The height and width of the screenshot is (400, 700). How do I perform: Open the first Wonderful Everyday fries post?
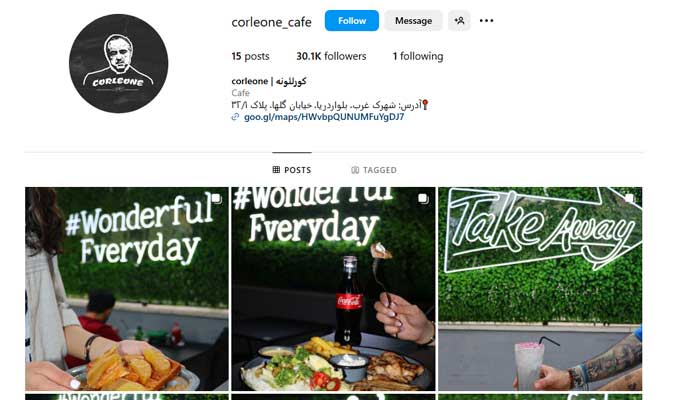tap(127, 289)
